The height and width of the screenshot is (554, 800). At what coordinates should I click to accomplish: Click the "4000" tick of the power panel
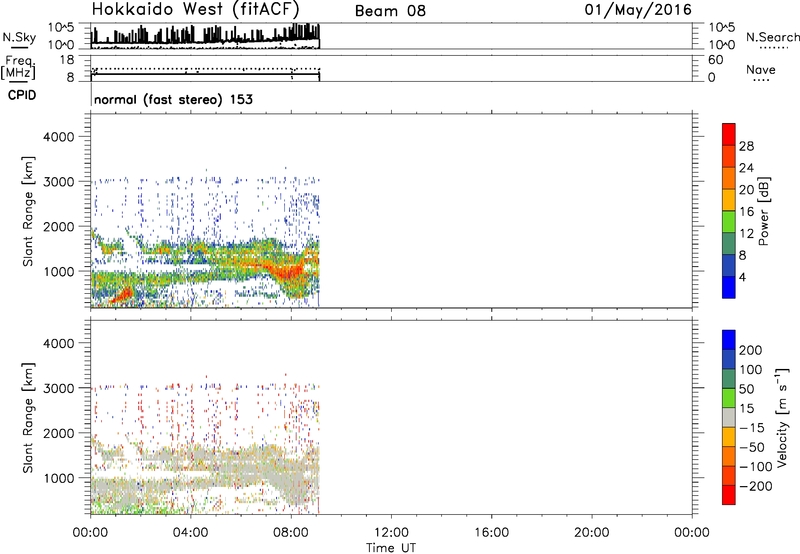tap(58, 137)
